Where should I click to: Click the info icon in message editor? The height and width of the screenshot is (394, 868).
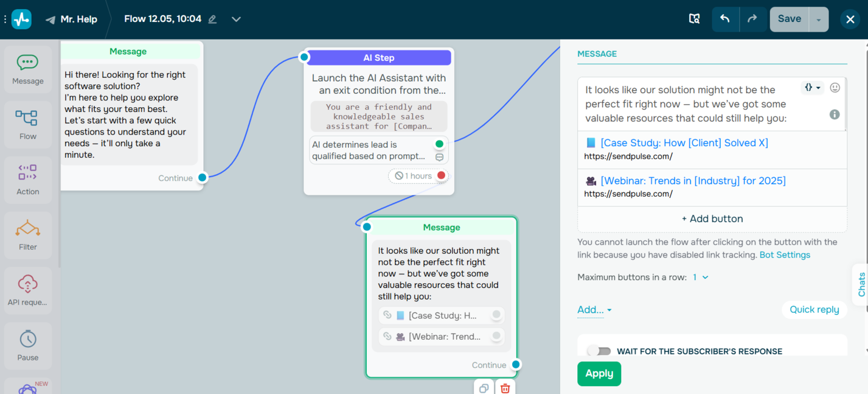point(835,114)
